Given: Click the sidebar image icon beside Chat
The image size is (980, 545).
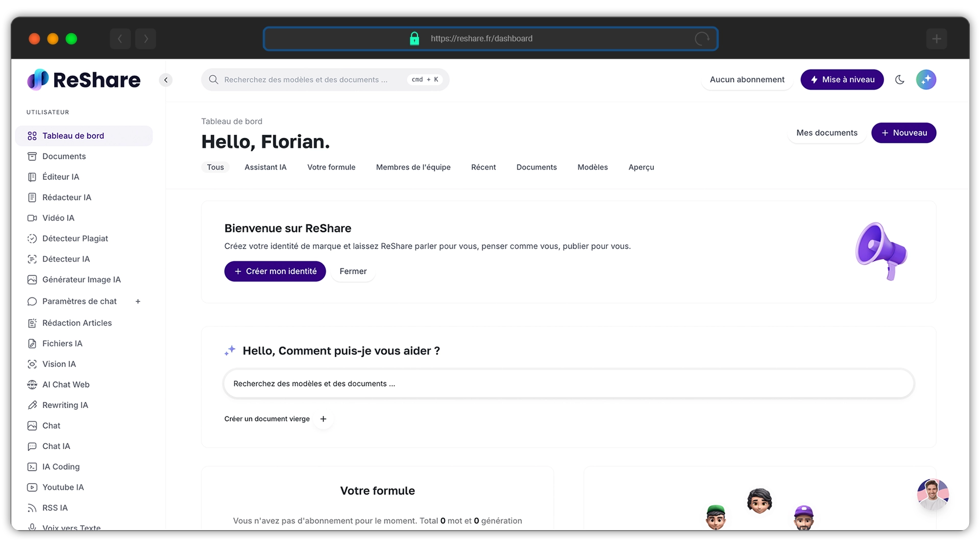Looking at the screenshot, I should [x=32, y=426].
